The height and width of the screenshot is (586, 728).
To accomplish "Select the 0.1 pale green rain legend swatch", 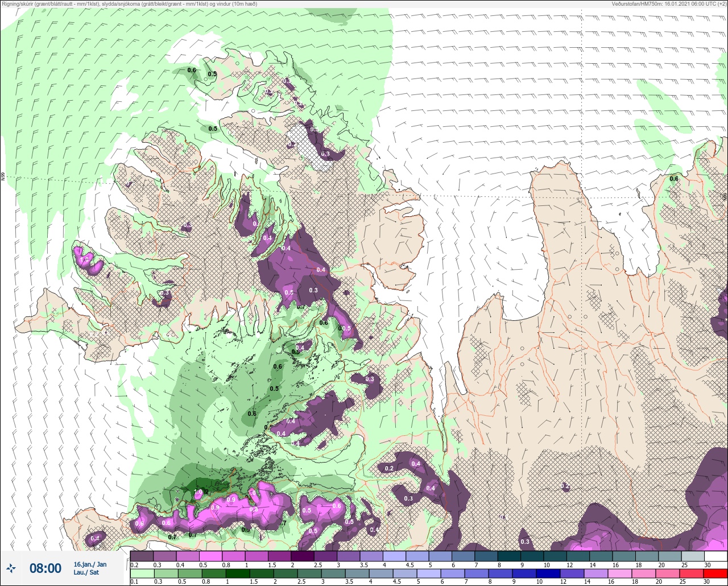I will point(142,573).
